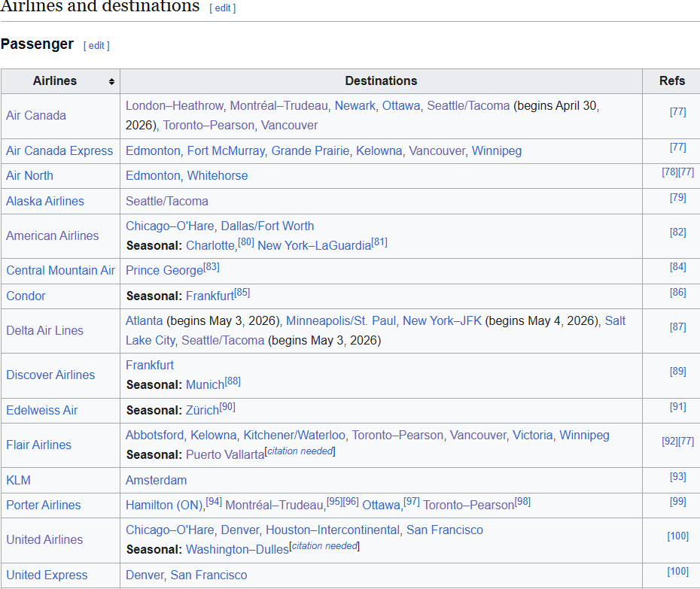Click the Condor airline link
Viewport: 700px width, 589px height.
click(x=26, y=296)
